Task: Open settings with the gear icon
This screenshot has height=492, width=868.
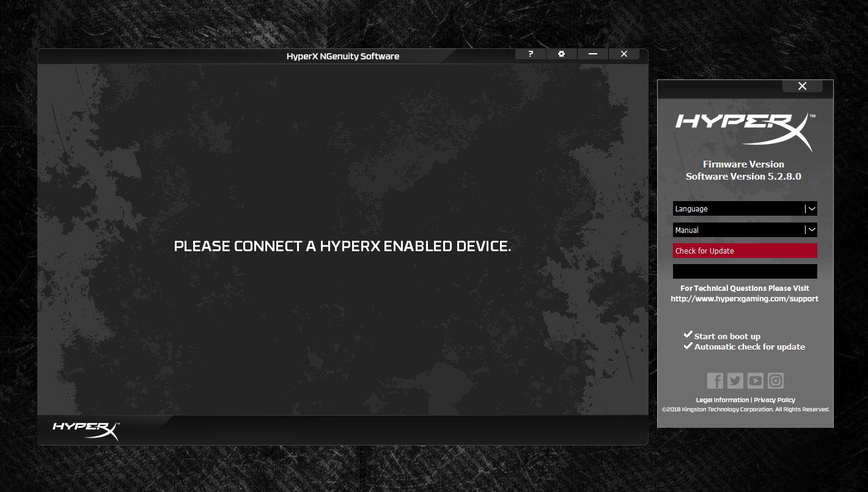Action: click(x=561, y=54)
